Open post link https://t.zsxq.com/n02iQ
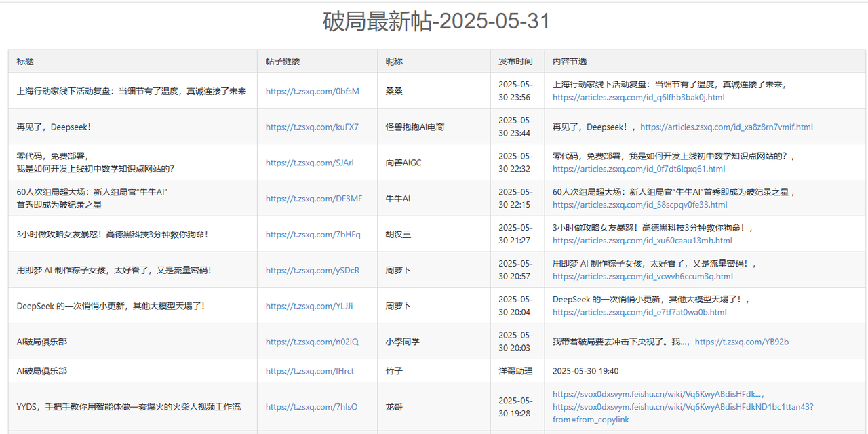The width and height of the screenshot is (868, 434). point(312,342)
